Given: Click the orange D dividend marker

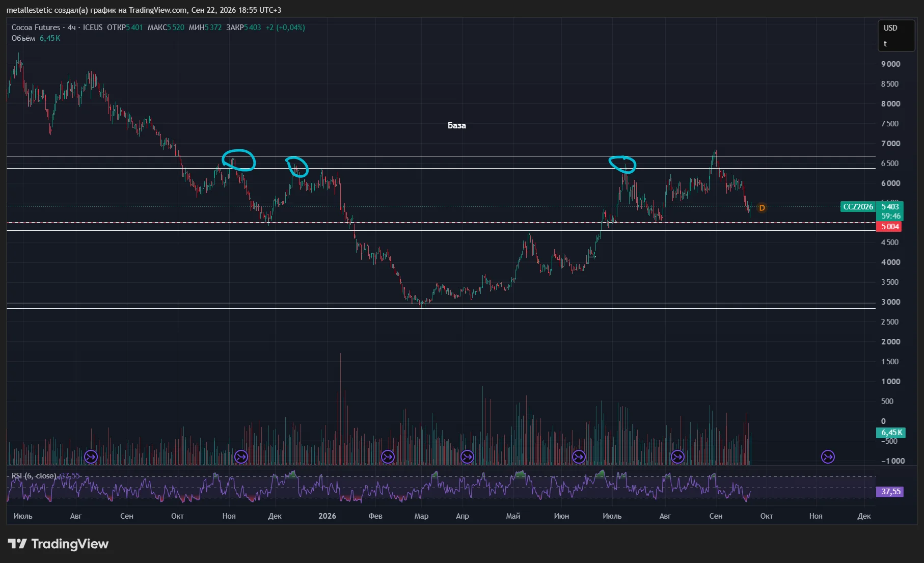Looking at the screenshot, I should coord(762,208).
